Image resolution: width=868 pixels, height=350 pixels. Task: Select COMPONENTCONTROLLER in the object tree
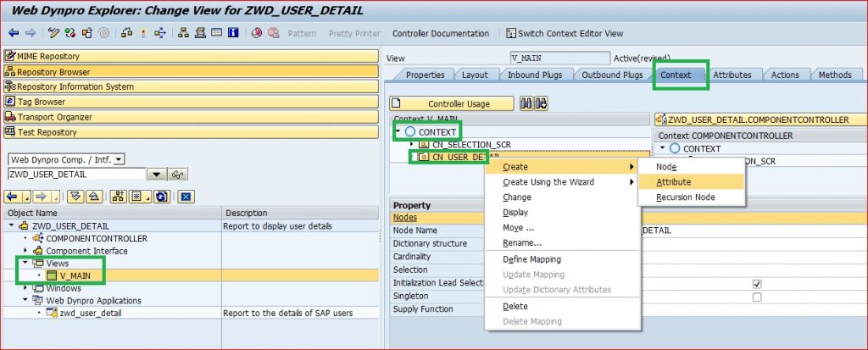(x=97, y=238)
